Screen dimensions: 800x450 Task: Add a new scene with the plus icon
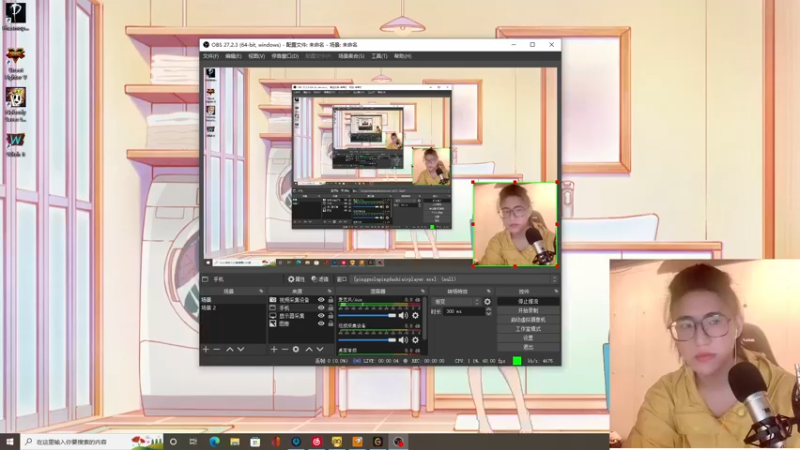click(x=206, y=349)
